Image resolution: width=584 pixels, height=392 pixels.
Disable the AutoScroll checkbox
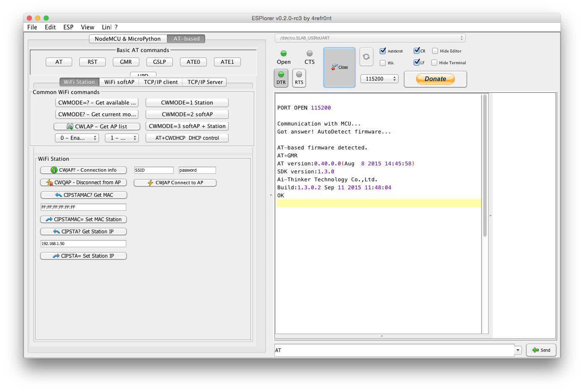pyautogui.click(x=383, y=51)
